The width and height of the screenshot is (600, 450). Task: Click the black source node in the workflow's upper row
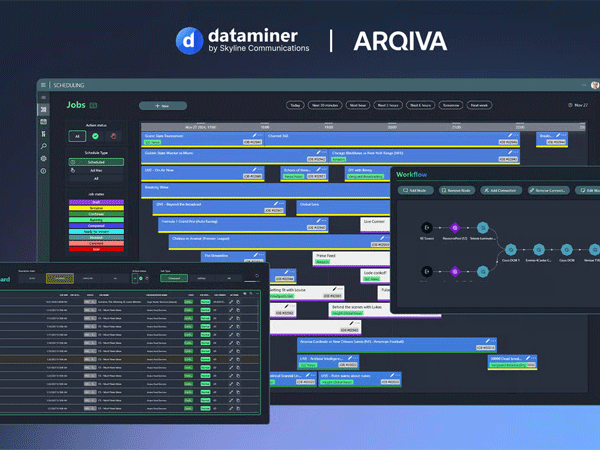pyautogui.click(x=427, y=227)
